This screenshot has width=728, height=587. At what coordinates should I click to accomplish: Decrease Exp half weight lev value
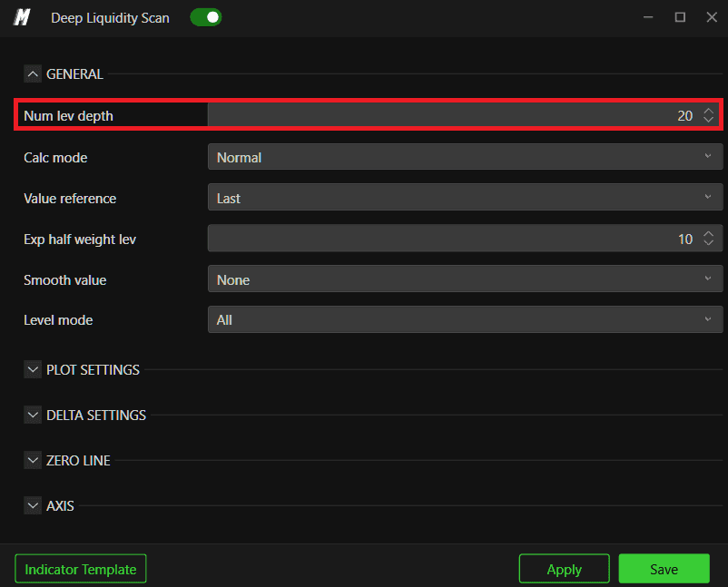709,242
